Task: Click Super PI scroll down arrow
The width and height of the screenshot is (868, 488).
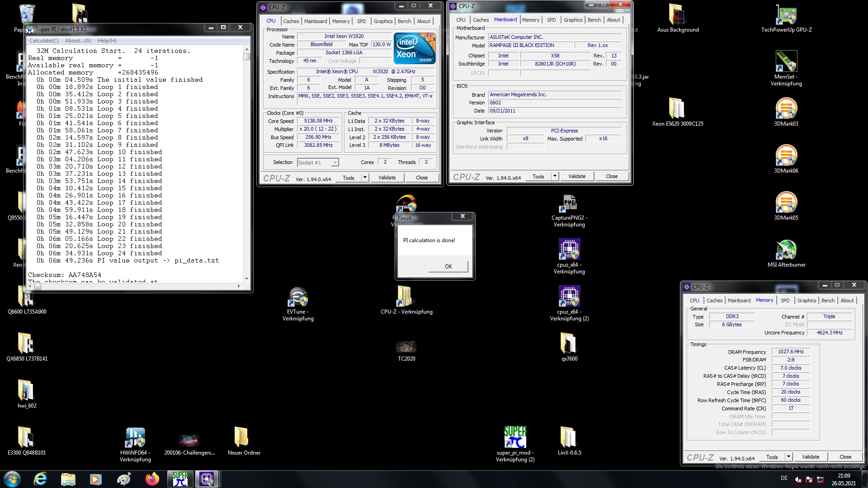Action: pos(246,278)
